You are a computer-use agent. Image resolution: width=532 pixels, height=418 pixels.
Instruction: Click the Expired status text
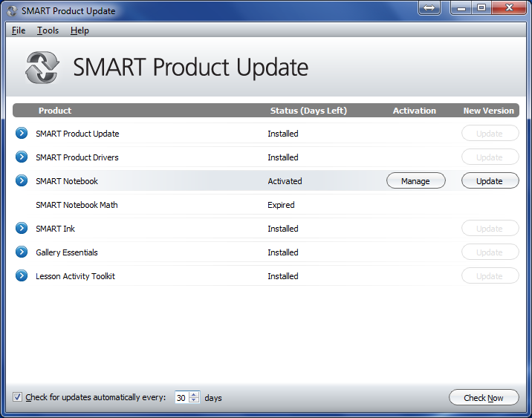[x=281, y=205]
